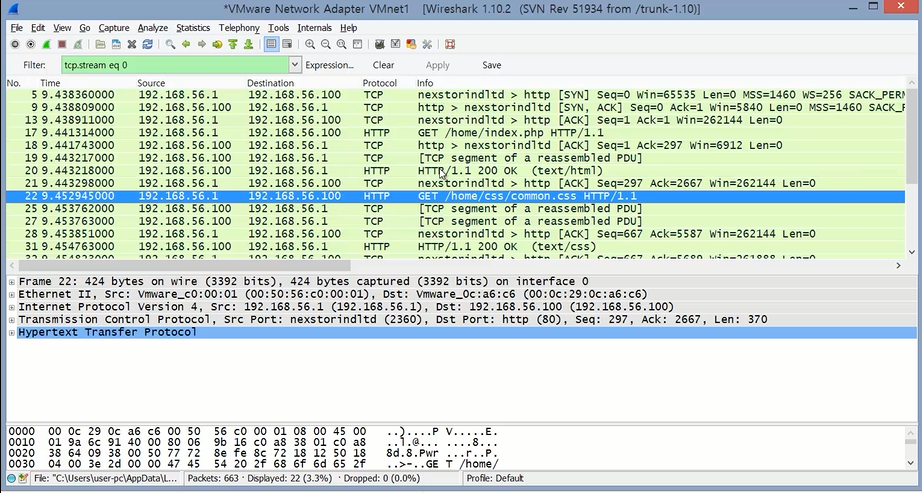Toggle auto scroll in live capture
922x493 pixels.
point(287,44)
